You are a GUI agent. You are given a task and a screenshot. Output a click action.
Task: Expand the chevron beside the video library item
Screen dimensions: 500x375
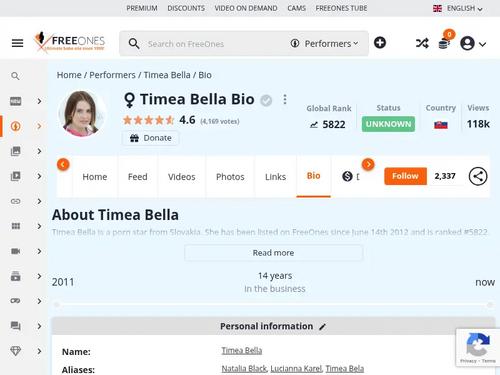tap(39, 176)
